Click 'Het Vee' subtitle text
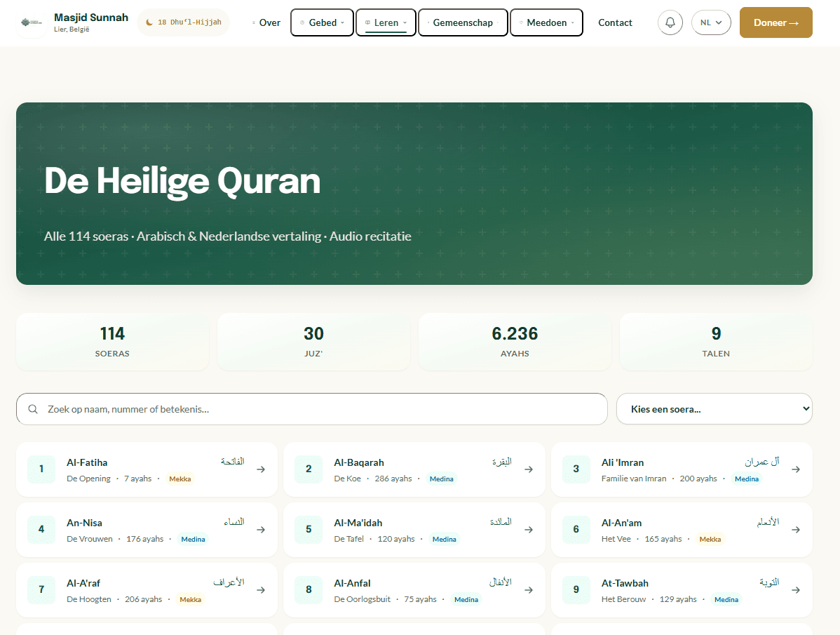 click(x=616, y=539)
